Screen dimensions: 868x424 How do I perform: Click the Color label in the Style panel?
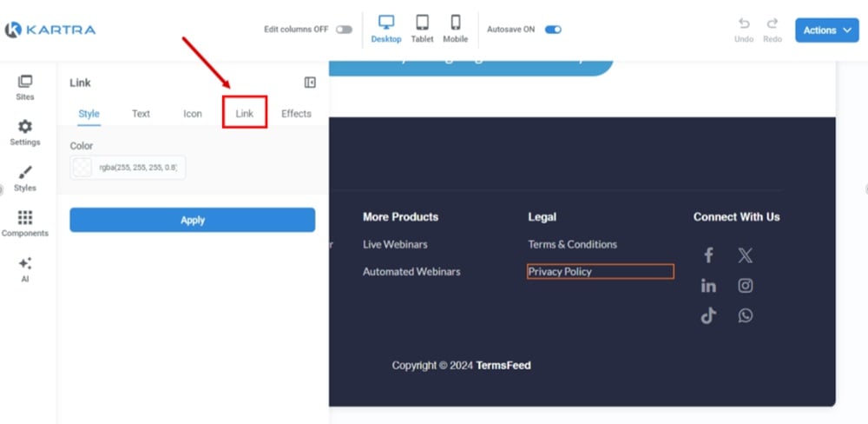point(82,146)
